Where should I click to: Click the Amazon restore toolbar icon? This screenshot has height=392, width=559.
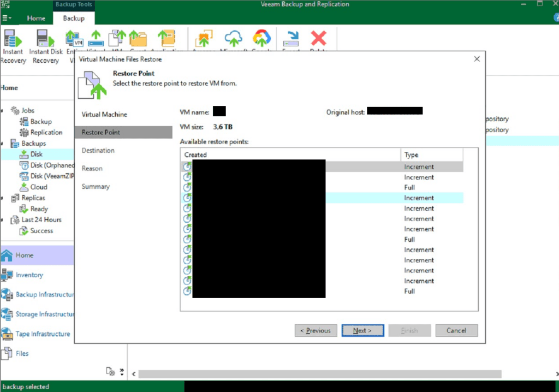[x=205, y=38]
